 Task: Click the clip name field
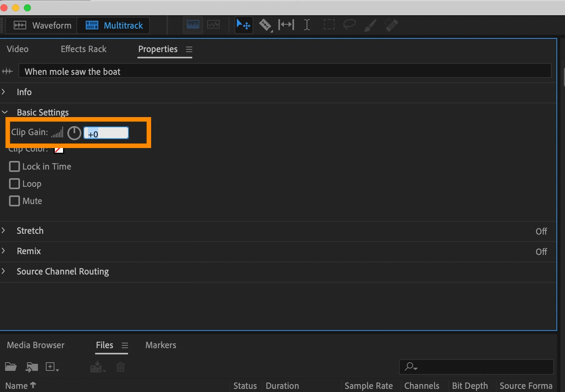point(285,71)
